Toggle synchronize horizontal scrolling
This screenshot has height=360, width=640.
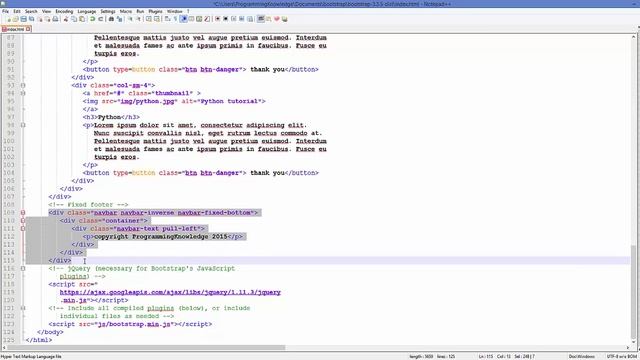[x=157, y=19]
